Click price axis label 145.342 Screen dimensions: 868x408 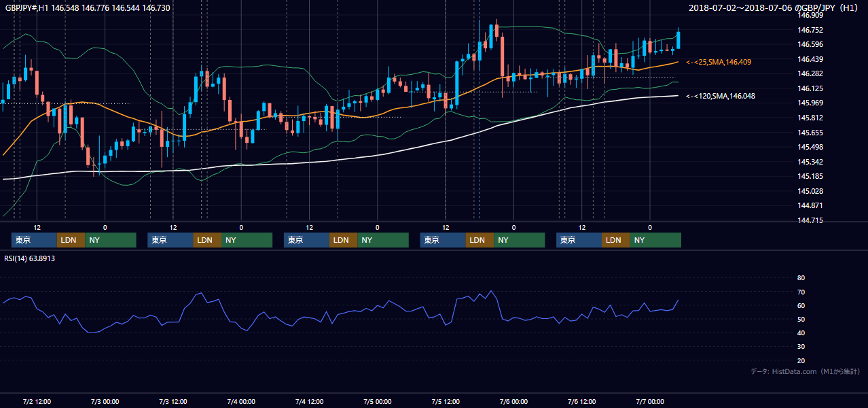(x=811, y=162)
